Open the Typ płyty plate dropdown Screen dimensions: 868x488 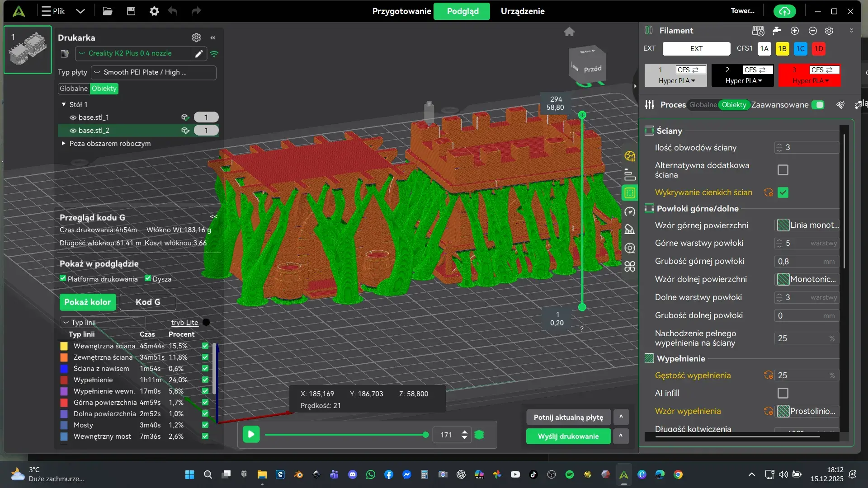pyautogui.click(x=154, y=72)
